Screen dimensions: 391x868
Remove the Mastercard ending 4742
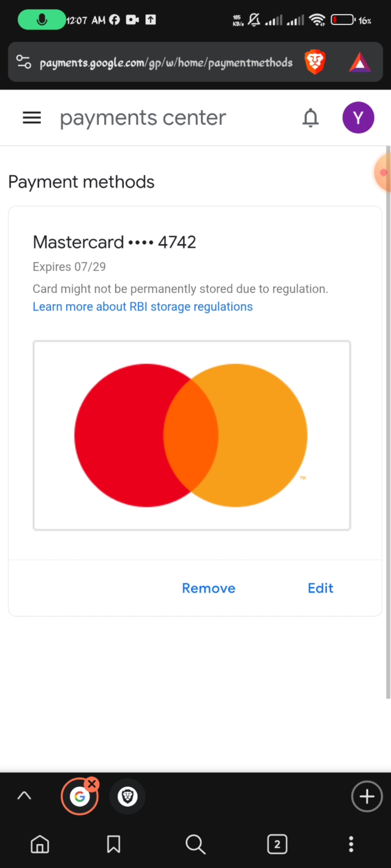coord(209,588)
